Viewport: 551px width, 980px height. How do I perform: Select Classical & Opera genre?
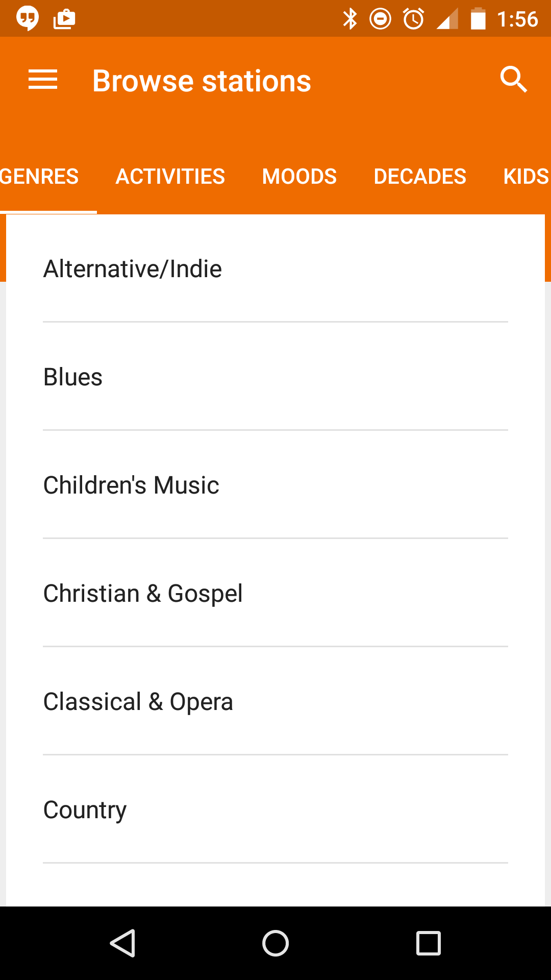[x=275, y=702]
